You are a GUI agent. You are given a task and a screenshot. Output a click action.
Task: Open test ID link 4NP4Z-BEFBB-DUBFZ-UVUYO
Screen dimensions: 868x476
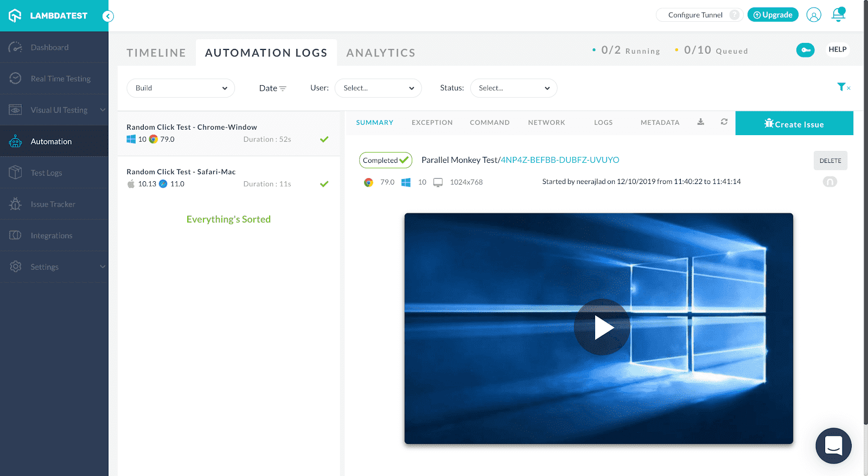559,160
